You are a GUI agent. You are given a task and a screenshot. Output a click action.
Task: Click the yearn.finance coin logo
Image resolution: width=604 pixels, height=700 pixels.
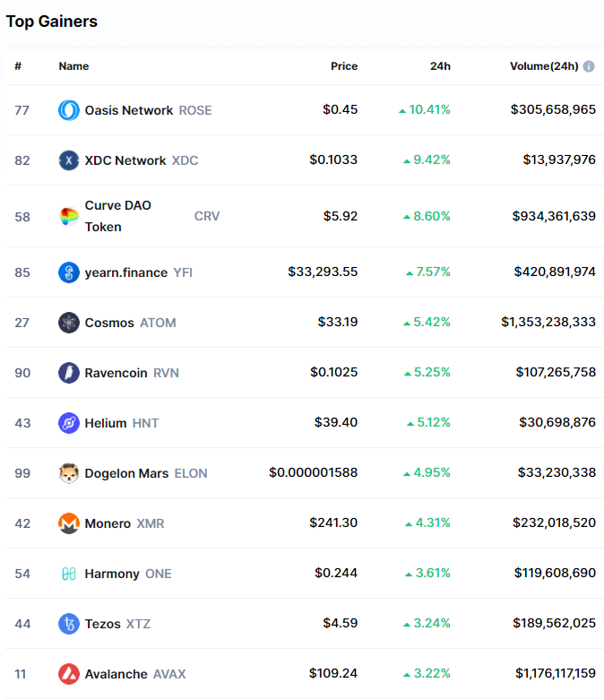(x=69, y=272)
